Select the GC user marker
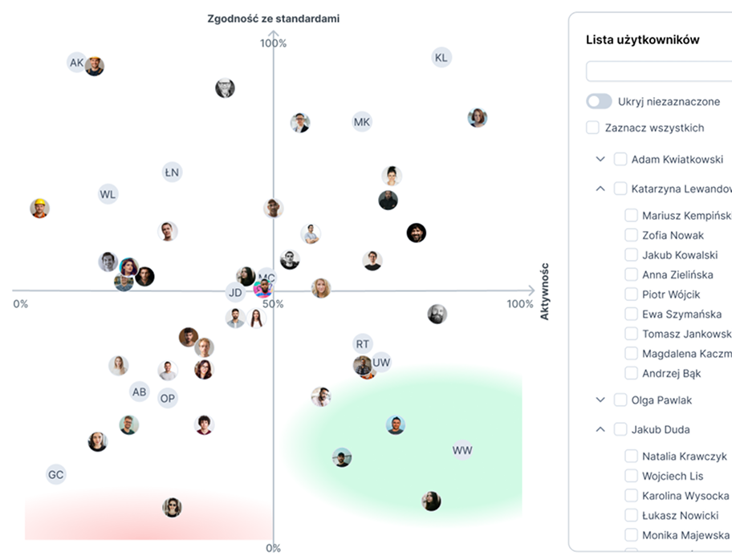732x560 pixels. pos(55,475)
